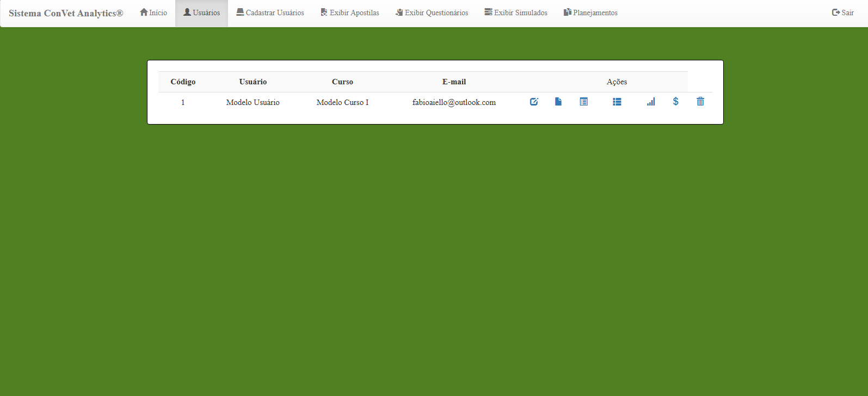This screenshot has width=868, height=396.
Task: Go to Planejamentos section
Action: 590,13
